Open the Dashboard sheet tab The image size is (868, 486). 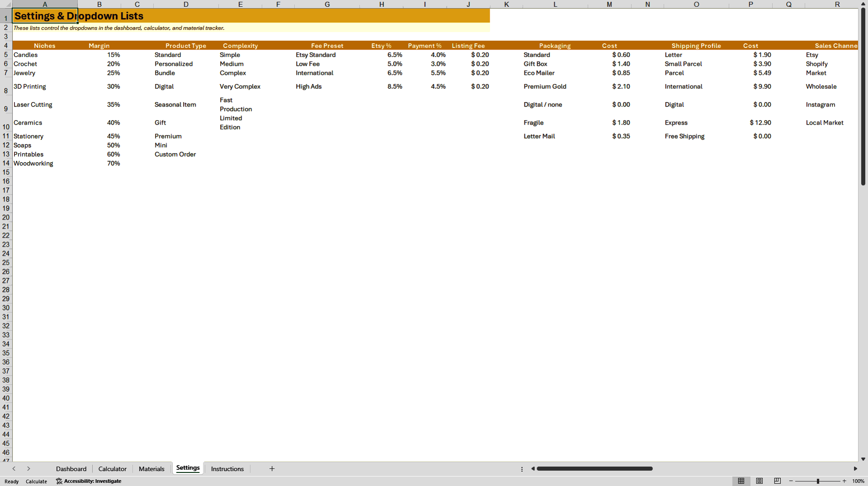[71, 469]
